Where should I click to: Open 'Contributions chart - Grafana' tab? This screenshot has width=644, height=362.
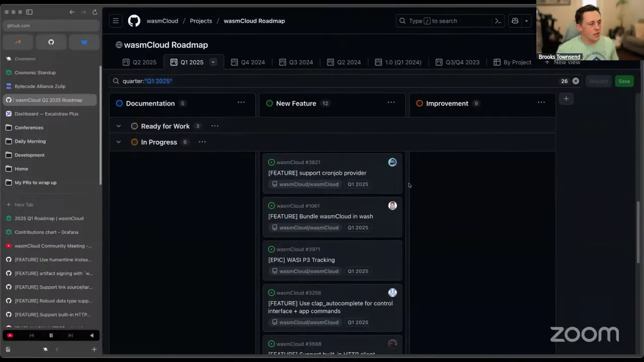(50, 232)
